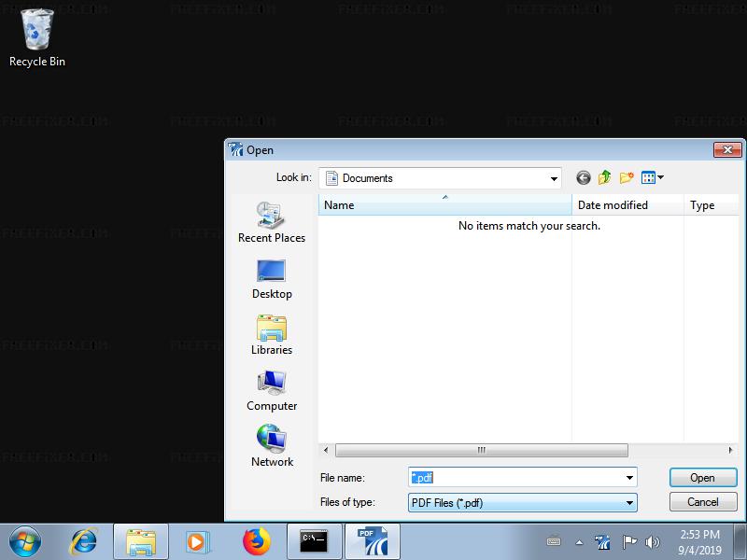
Task: Sort files by the Name column
Action: coord(445,205)
